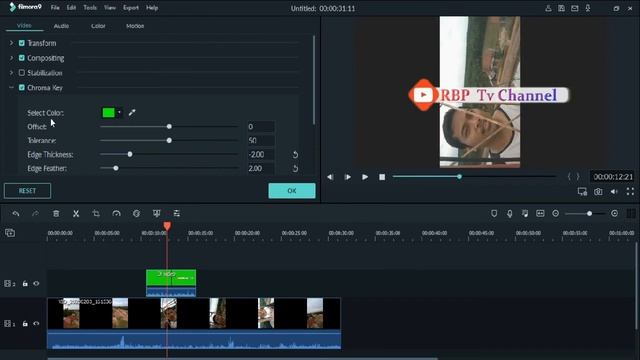Open the Help menu
This screenshot has width=640, height=360.
152,8
